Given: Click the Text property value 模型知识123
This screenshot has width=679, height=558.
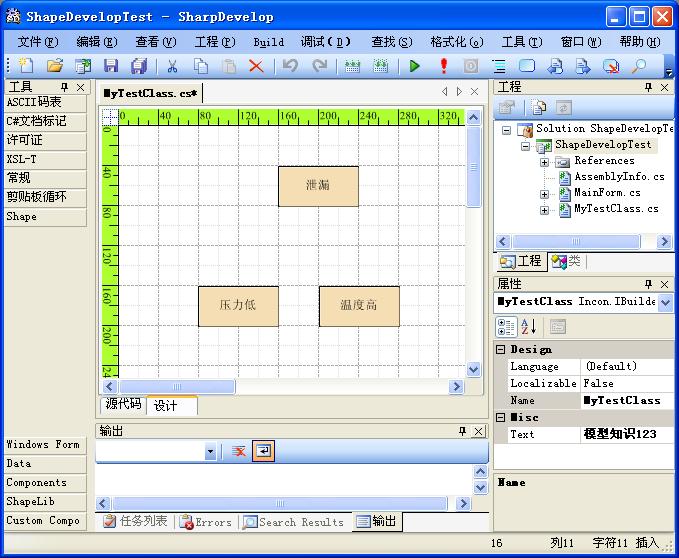Looking at the screenshot, I should (626, 434).
